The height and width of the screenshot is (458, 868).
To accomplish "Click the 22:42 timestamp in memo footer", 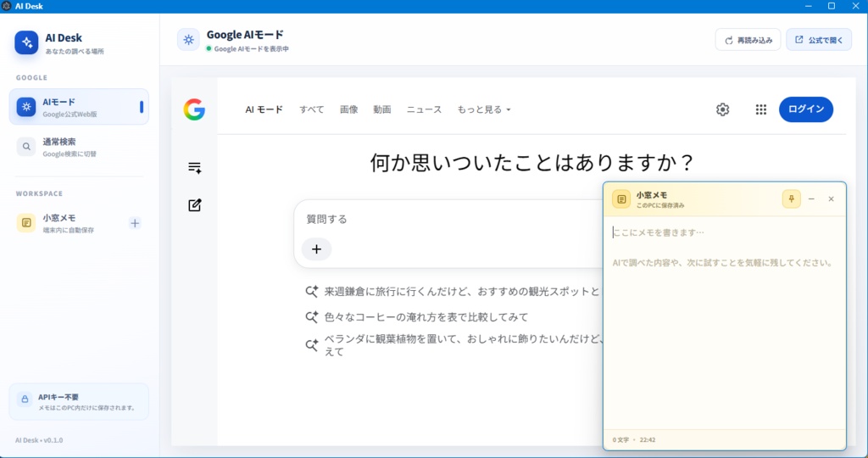I will pyautogui.click(x=647, y=439).
